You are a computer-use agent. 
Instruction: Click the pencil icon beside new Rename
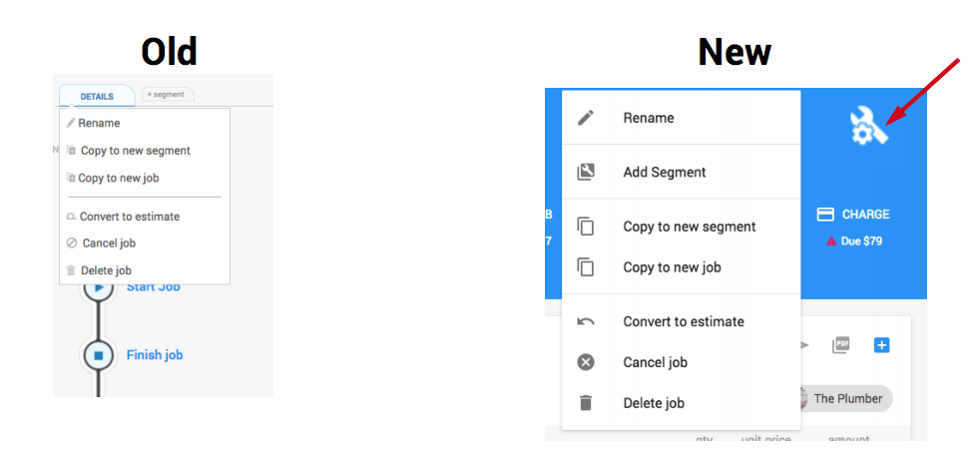(x=586, y=118)
